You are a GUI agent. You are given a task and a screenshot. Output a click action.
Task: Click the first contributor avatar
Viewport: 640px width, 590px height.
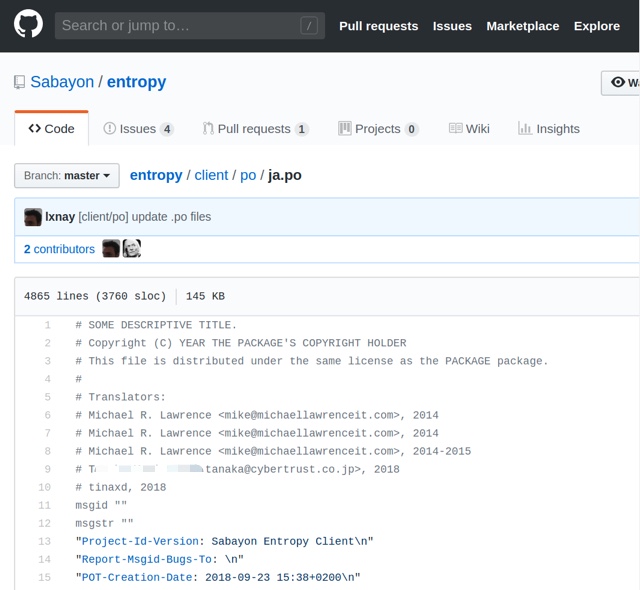click(111, 249)
